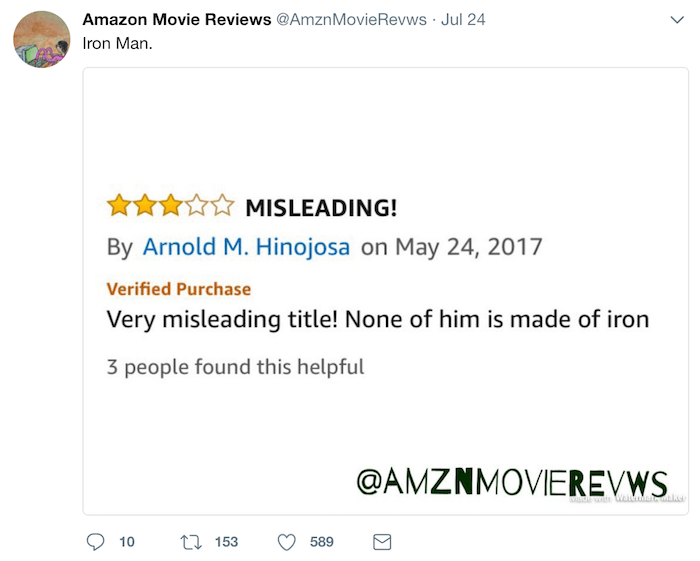Click the Amazon Movie Reviews account name
The width and height of the screenshot is (700, 561).
pos(177,20)
